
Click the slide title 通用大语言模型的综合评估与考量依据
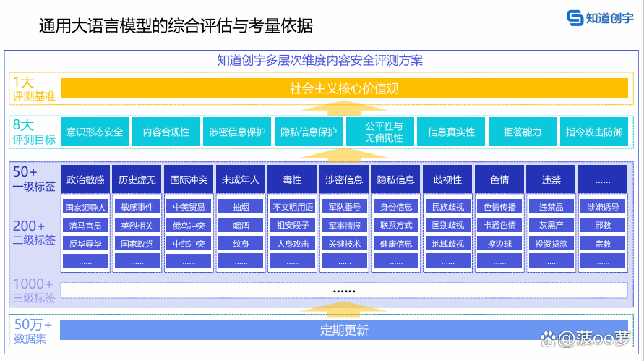click(x=176, y=27)
